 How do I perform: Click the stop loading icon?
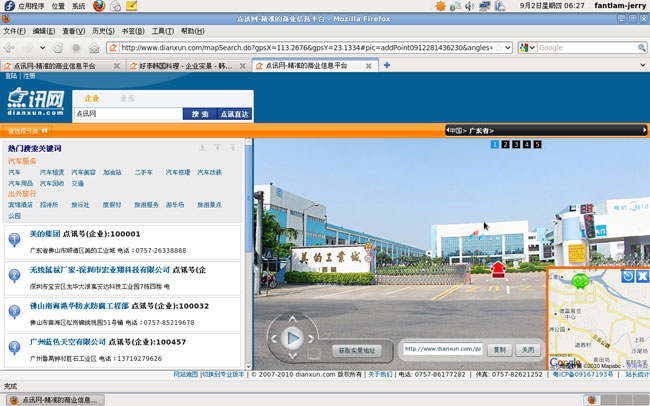pos(76,48)
